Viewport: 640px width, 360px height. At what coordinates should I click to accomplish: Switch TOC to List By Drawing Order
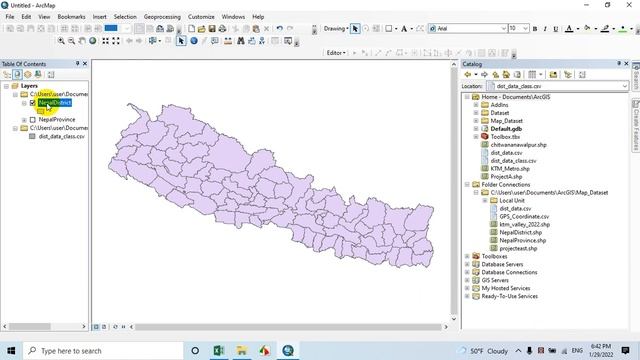[7, 74]
